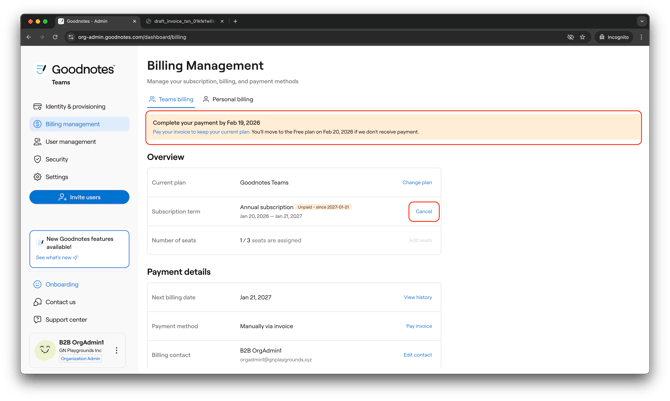The image size is (670, 401).
Task: Click the Settings gear icon in sidebar
Action: tap(38, 177)
